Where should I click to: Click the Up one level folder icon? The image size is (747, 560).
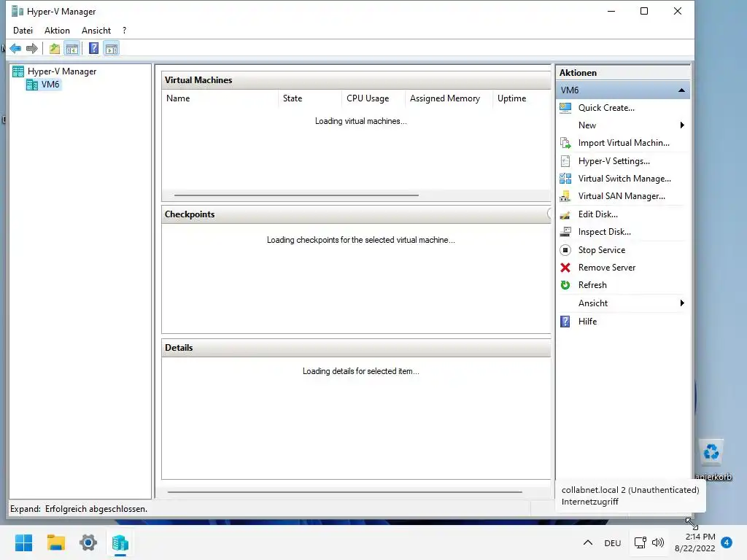[54, 48]
